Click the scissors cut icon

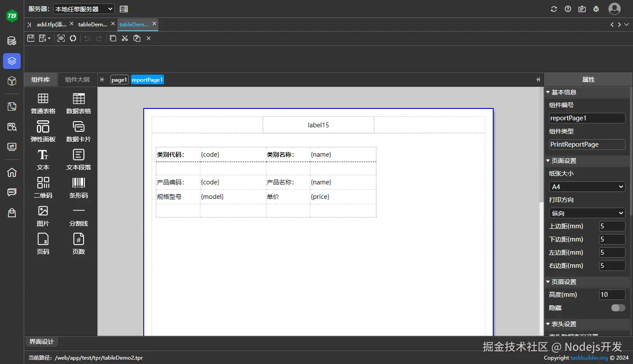coord(125,38)
